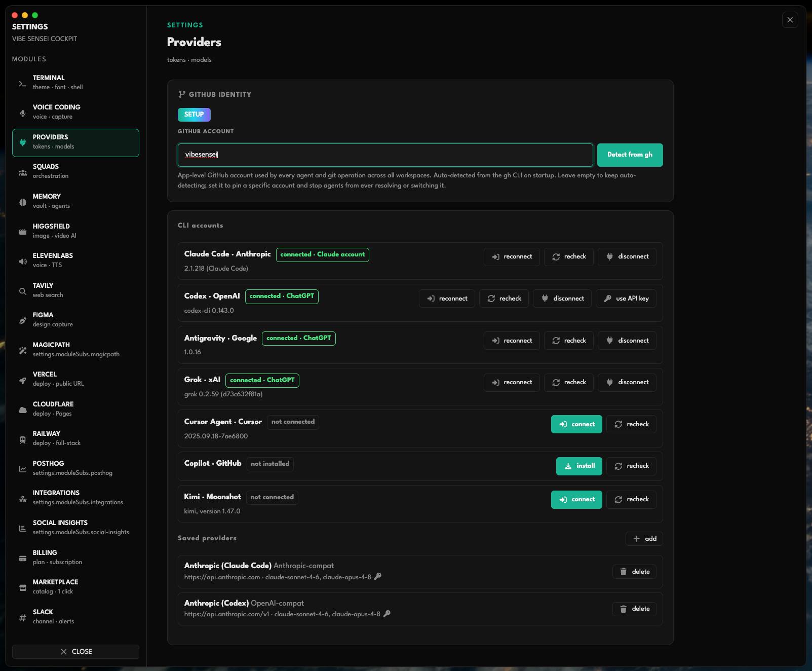The width and height of the screenshot is (812, 671).
Task: Click macOS yellow minimize window button
Action: coord(25,15)
